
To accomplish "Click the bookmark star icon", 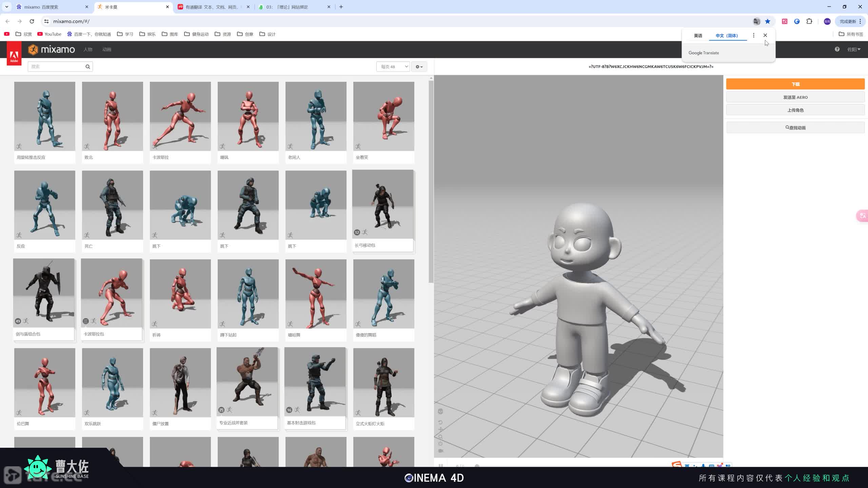I will [x=768, y=21].
